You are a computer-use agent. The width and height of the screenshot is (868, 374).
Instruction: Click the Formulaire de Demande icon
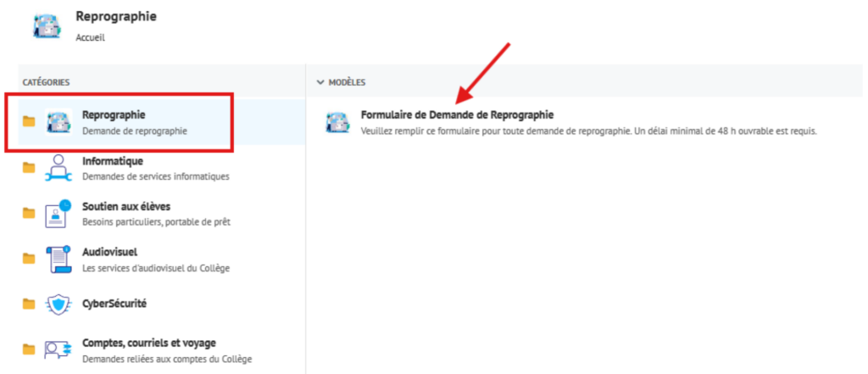point(337,122)
